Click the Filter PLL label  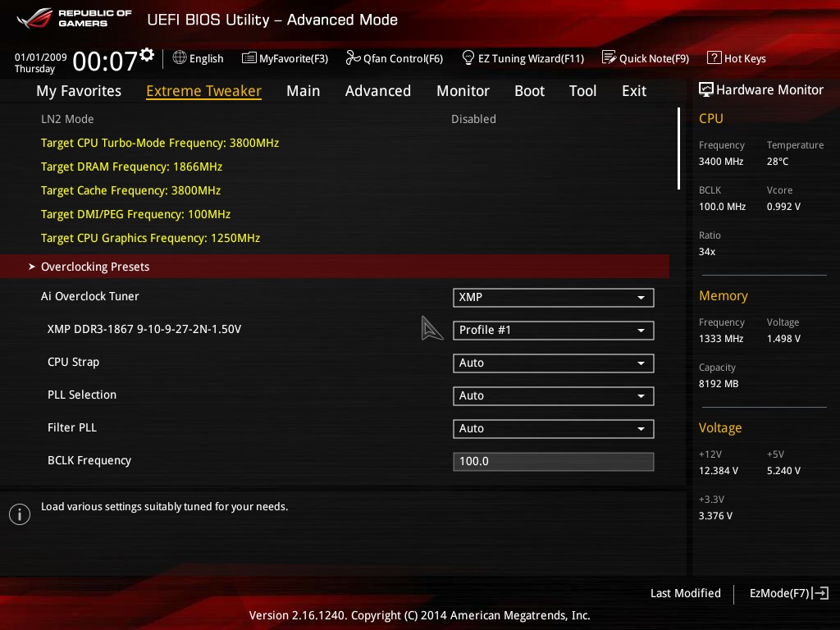click(x=72, y=427)
